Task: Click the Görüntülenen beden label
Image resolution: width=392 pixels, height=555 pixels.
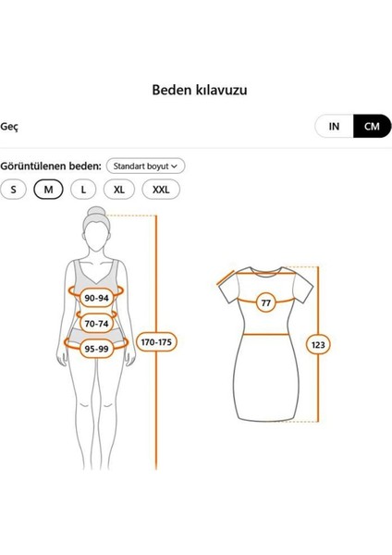Action: pyautogui.click(x=51, y=166)
